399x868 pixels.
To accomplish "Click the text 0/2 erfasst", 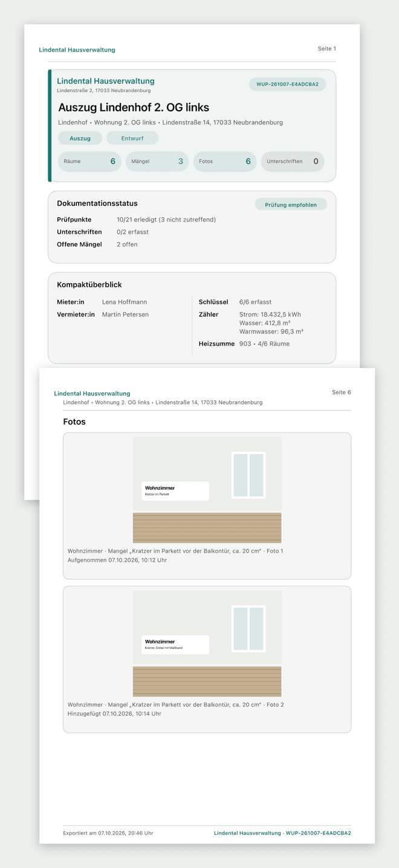I will coord(132,232).
